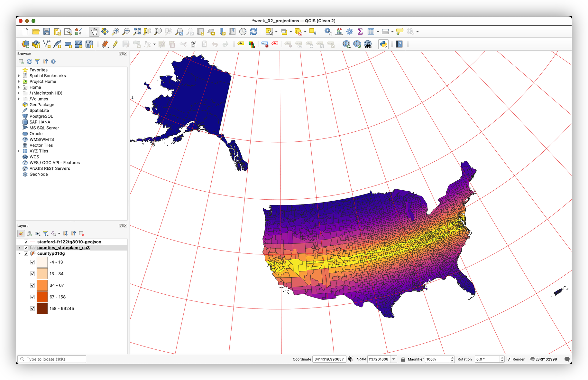This screenshot has width=588, height=380.
Task: Click the Identify Features tool
Action: point(328,32)
